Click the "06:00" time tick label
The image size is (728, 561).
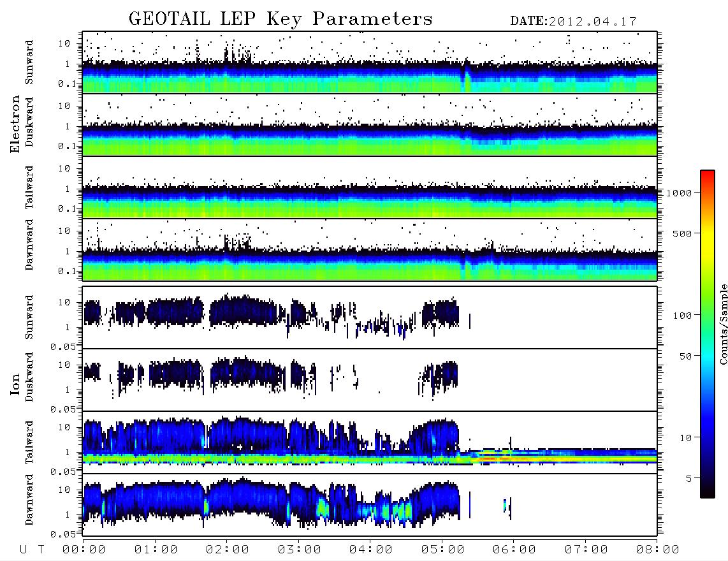click(x=514, y=550)
